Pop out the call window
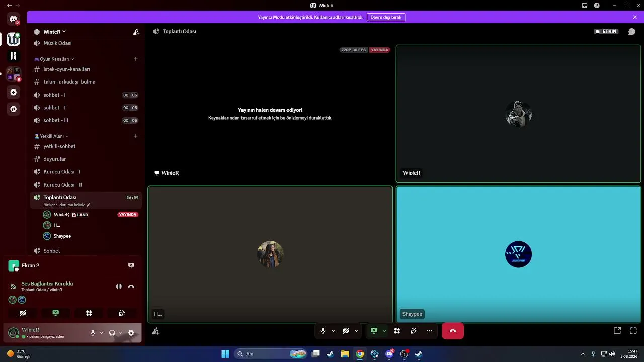The width and height of the screenshot is (644, 362). [617, 331]
